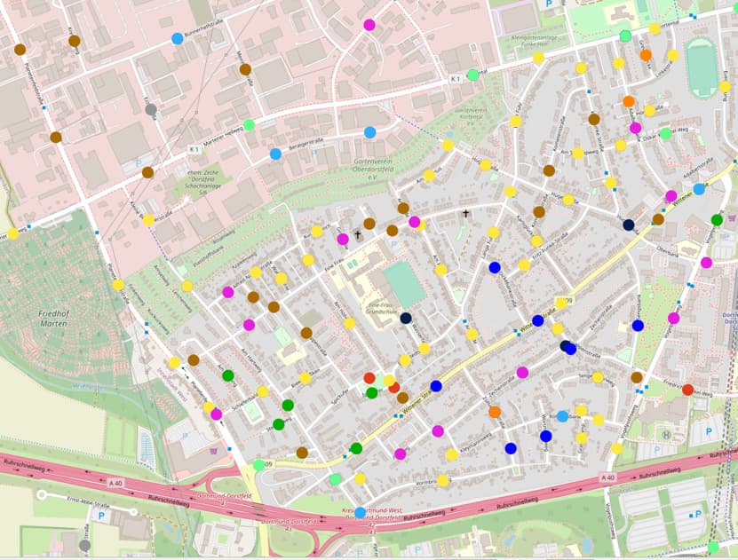Select the red marker on Friedrich-Henkel-Weg
The image size is (738, 560).
[x=687, y=389]
